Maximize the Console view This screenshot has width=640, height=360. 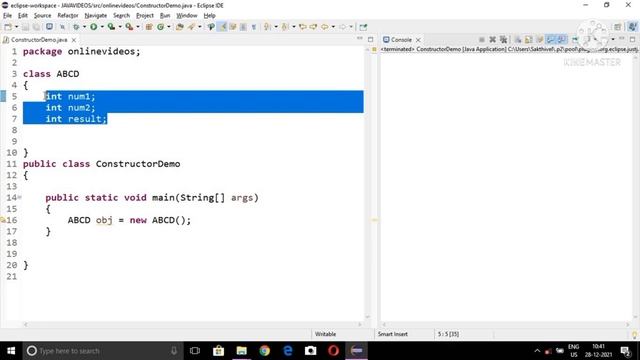pos(632,39)
